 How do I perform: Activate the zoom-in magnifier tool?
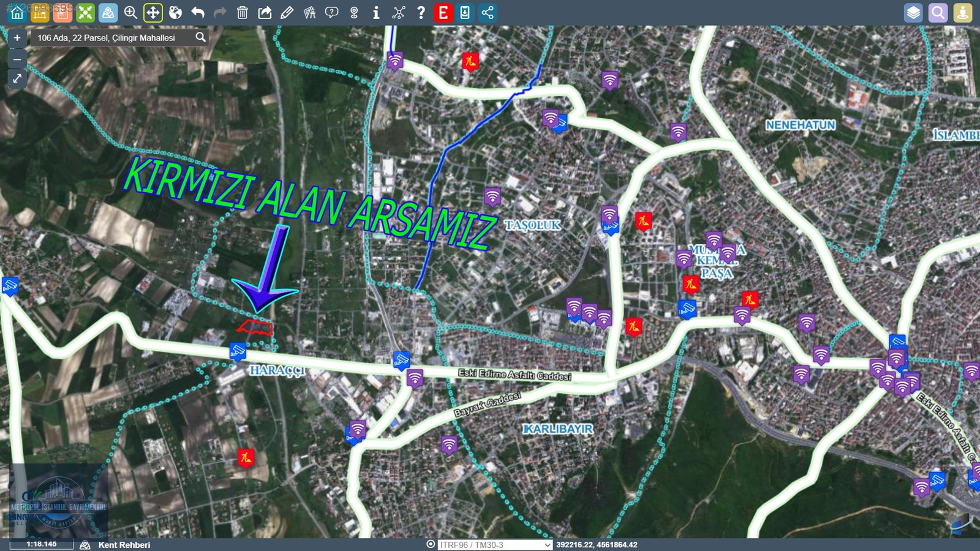(130, 13)
